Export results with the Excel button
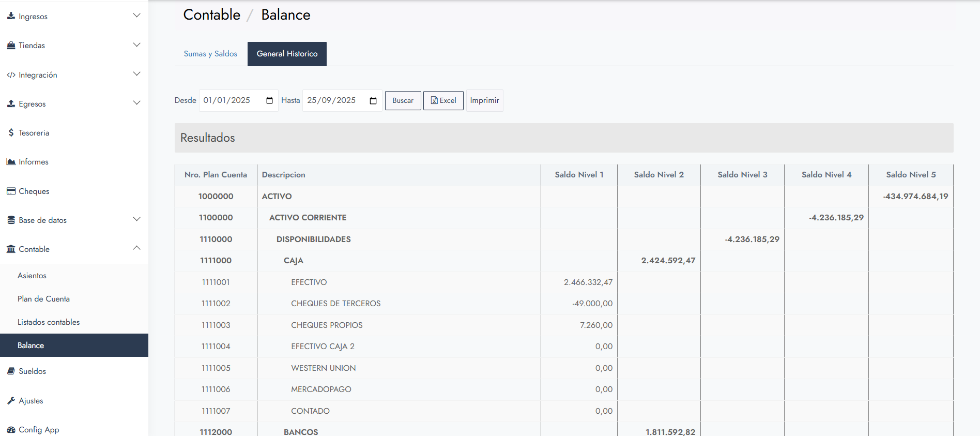980x436 pixels. (443, 100)
